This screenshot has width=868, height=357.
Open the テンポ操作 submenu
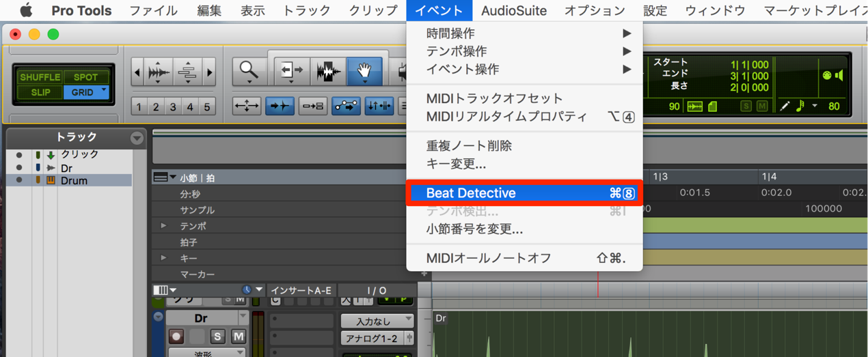pos(525,51)
